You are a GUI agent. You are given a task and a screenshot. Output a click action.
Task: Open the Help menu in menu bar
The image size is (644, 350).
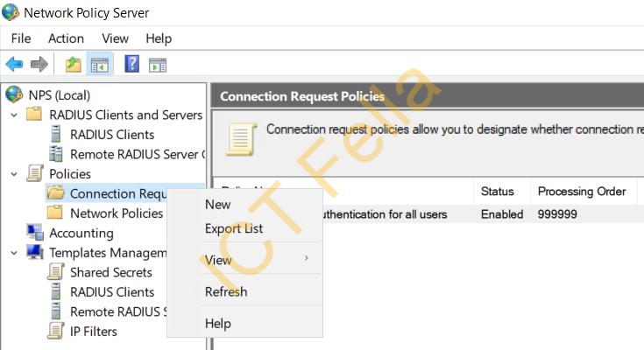coord(159,38)
